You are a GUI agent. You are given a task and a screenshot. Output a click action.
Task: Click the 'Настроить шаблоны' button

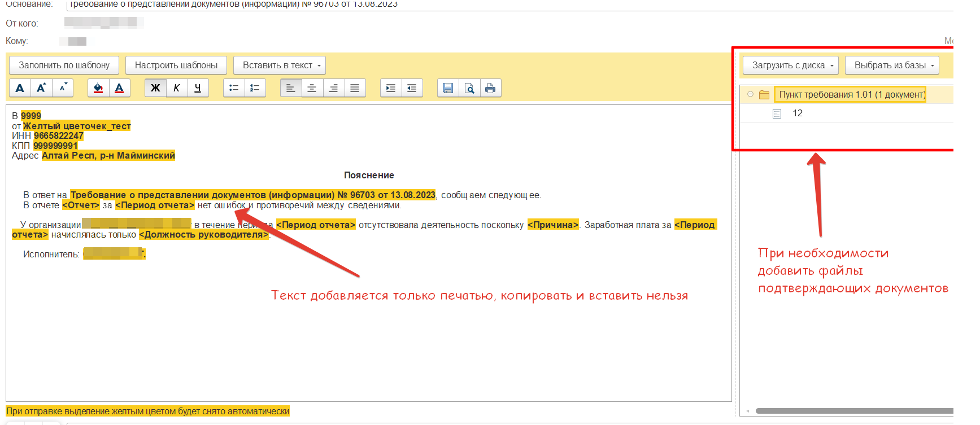point(176,65)
